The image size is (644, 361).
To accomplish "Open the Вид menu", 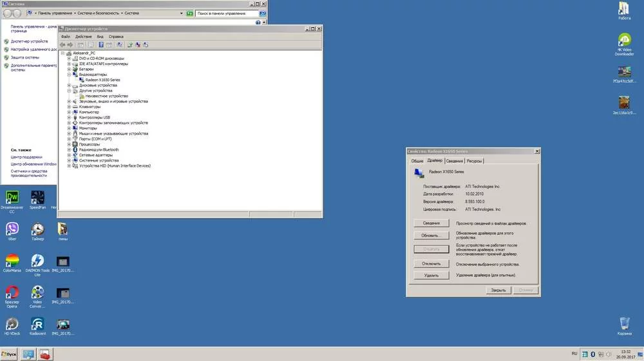I will (100, 37).
